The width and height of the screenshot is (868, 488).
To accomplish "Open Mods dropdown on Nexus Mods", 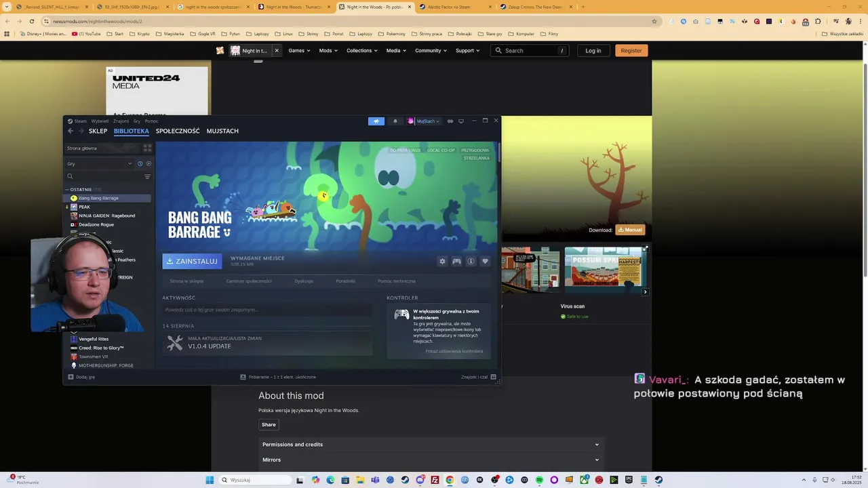I will click(x=328, y=50).
